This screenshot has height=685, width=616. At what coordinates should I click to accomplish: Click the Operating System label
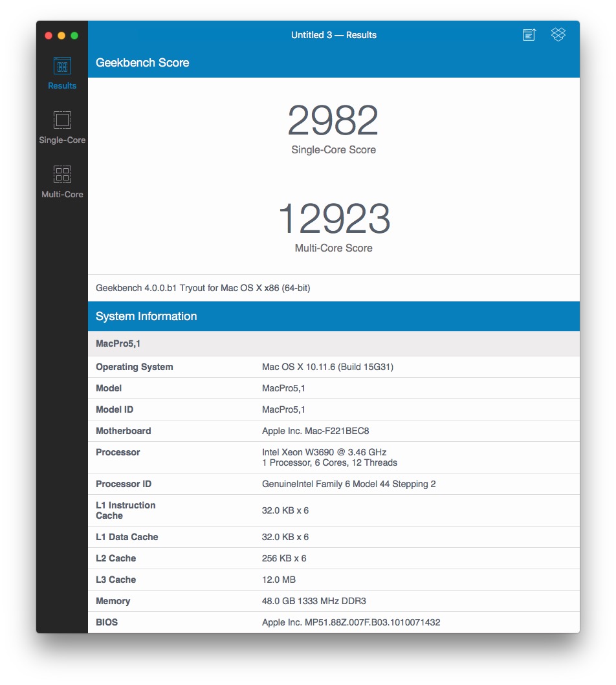[135, 367]
